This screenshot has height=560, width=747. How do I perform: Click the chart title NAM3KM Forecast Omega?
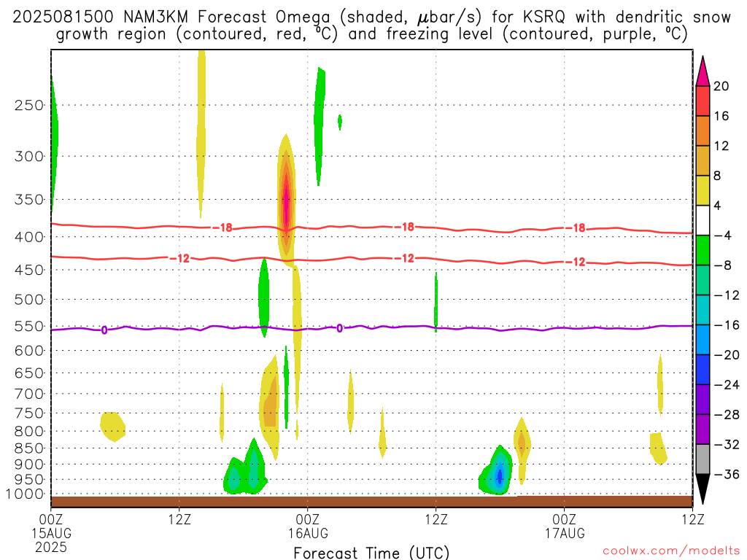point(371,26)
